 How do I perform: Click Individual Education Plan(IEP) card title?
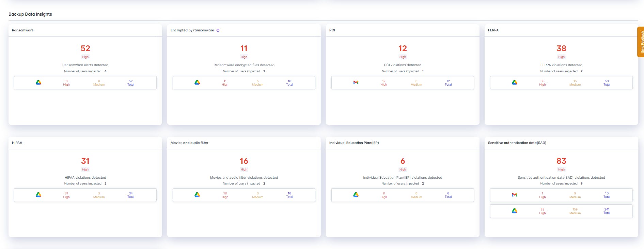tap(354, 143)
